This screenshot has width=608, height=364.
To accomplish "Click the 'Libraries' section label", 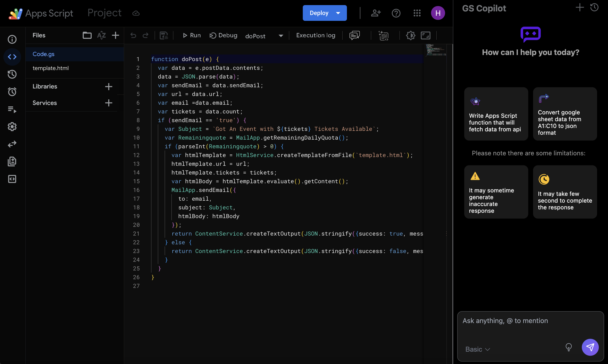I will coord(45,86).
